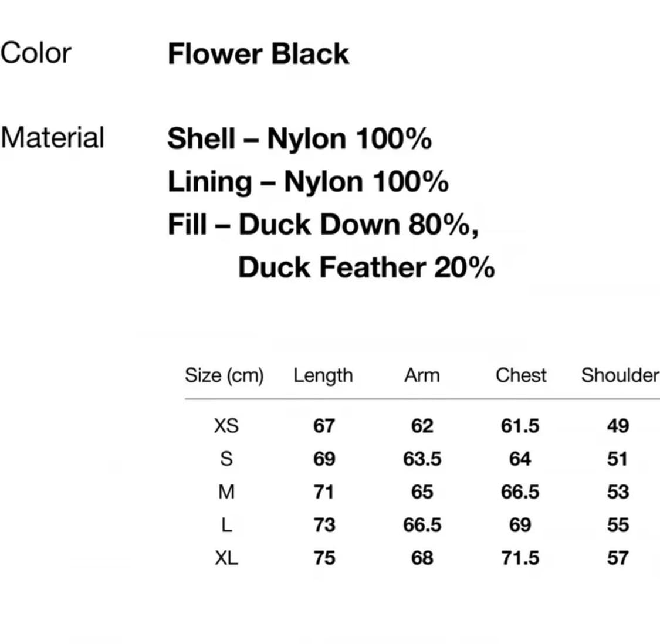Click the Material label
The image size is (660, 644).
(x=53, y=138)
